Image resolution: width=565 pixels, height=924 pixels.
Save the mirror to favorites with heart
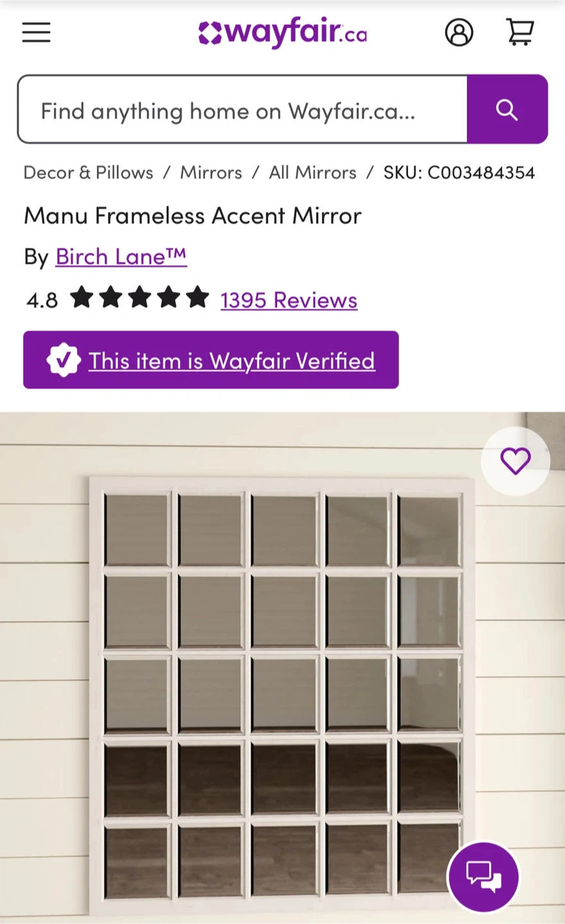pyautogui.click(x=516, y=461)
